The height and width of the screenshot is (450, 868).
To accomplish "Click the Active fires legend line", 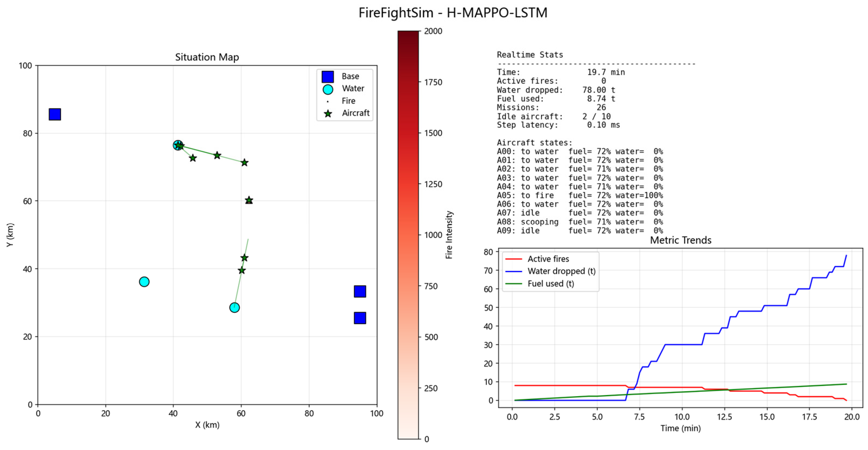I will pyautogui.click(x=514, y=259).
